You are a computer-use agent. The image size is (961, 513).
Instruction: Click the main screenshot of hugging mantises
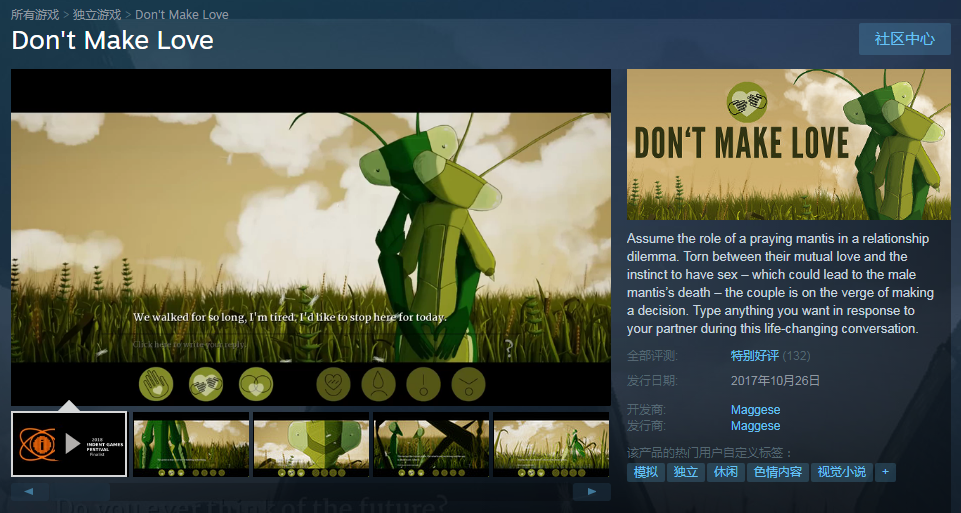311,237
